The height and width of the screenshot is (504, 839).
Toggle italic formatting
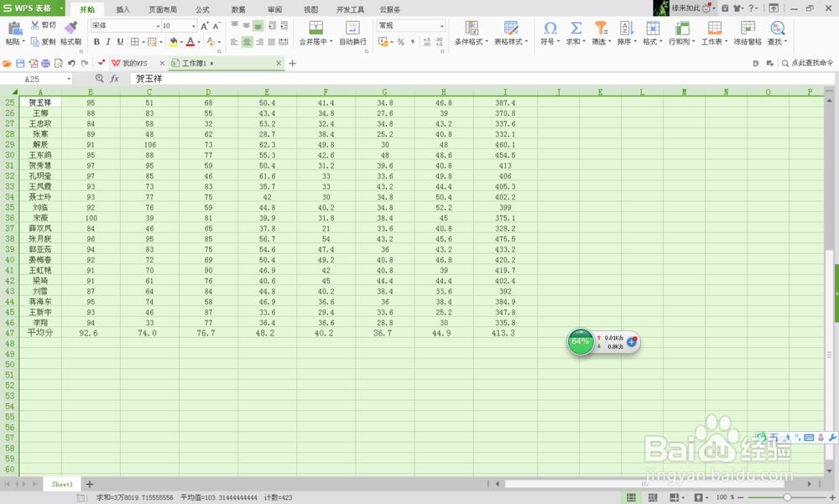click(108, 42)
